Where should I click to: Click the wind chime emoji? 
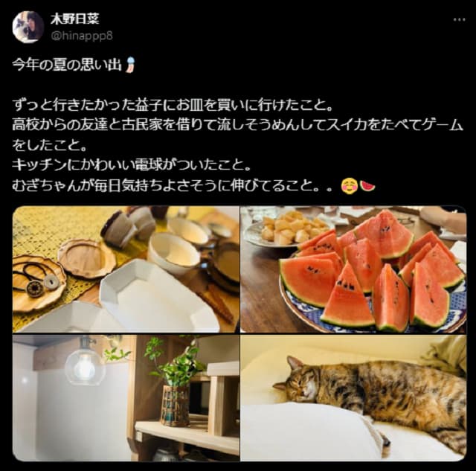point(131,65)
